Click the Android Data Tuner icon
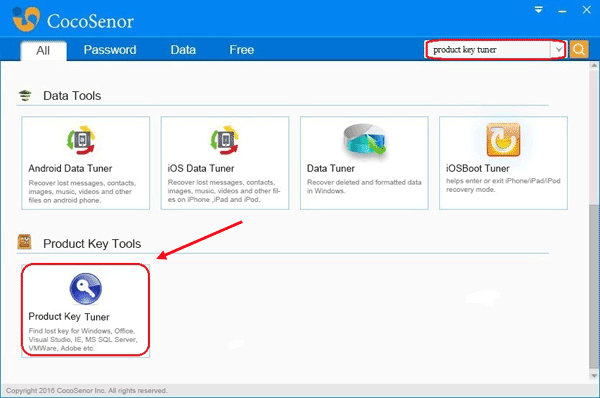This screenshot has width=600, height=398. coord(81,140)
